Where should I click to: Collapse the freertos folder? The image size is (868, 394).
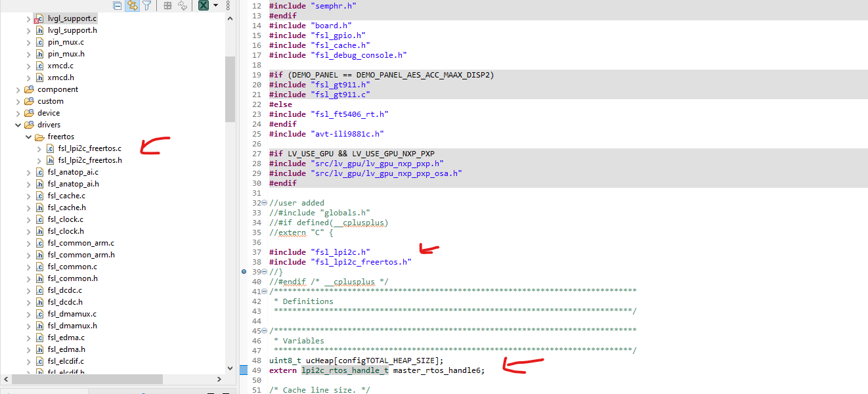[x=28, y=137]
